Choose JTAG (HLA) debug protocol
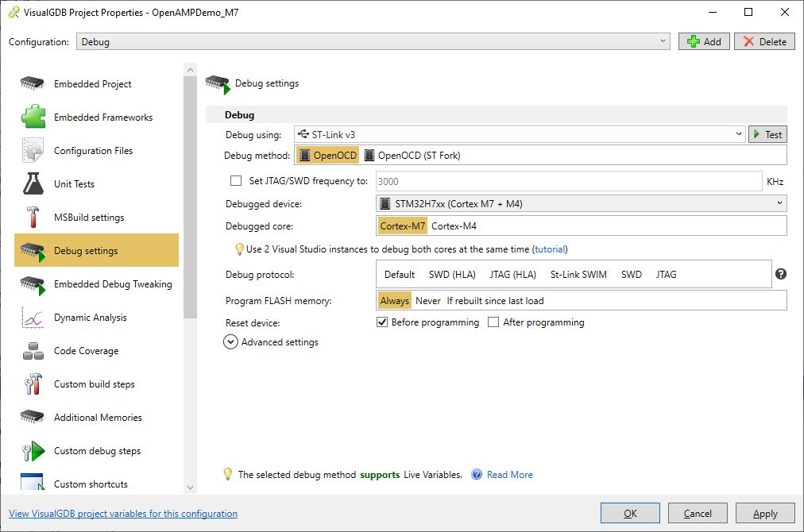Image resolution: width=804 pixels, height=532 pixels. click(512, 275)
